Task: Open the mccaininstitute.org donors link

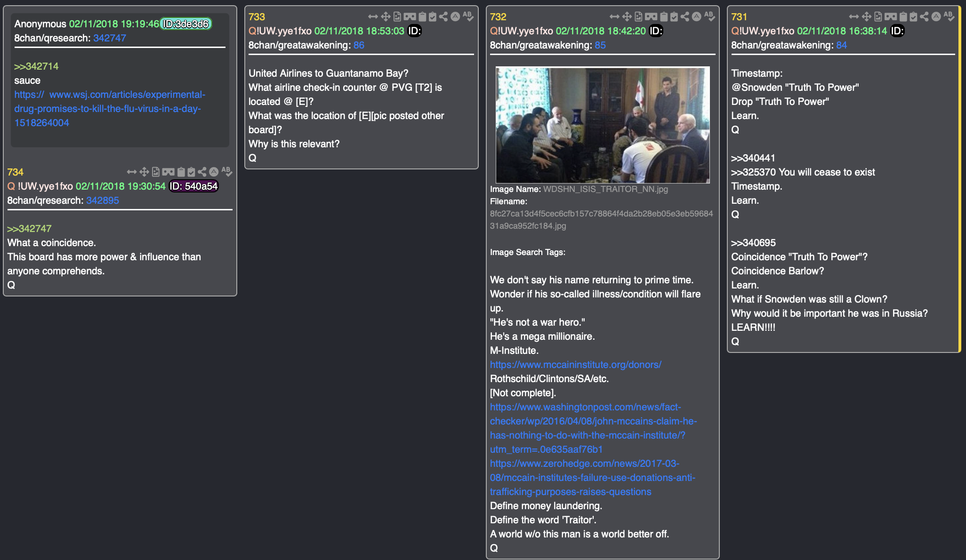Action: tap(576, 365)
